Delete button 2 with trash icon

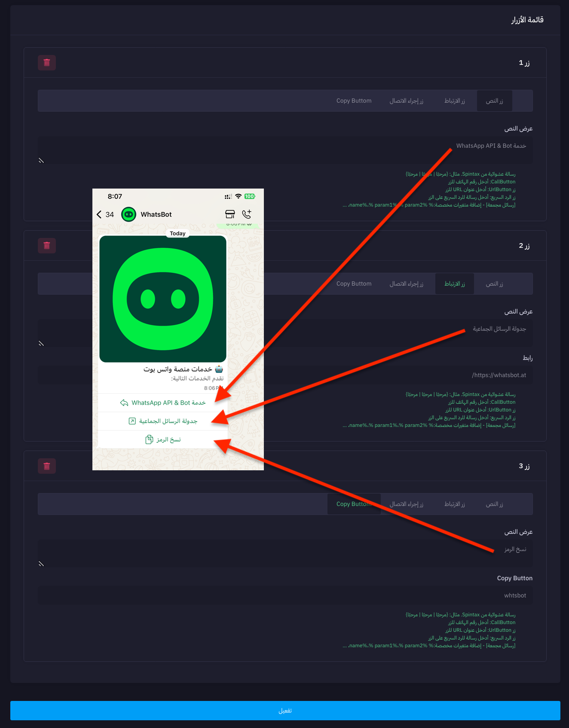[47, 246]
